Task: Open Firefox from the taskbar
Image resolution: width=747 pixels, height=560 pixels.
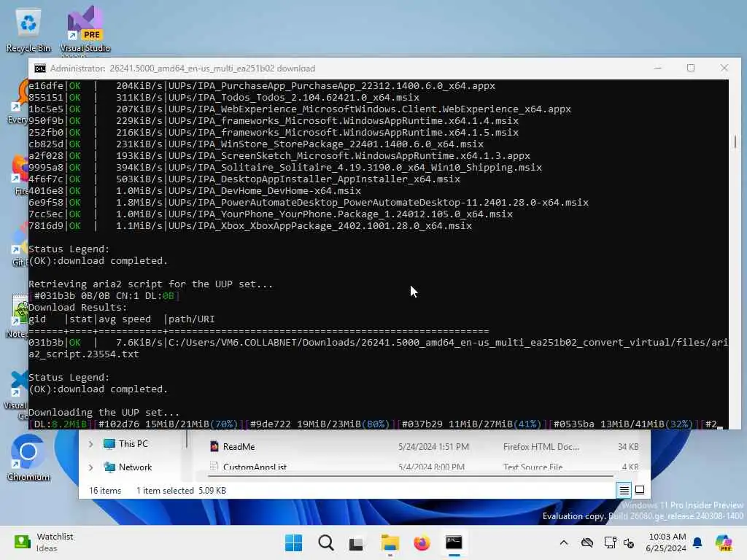Action: (422, 542)
